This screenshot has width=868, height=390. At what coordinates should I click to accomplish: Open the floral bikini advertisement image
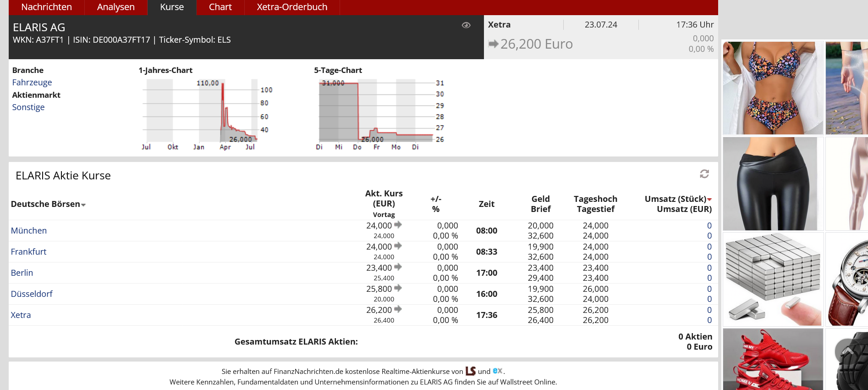pos(773,88)
